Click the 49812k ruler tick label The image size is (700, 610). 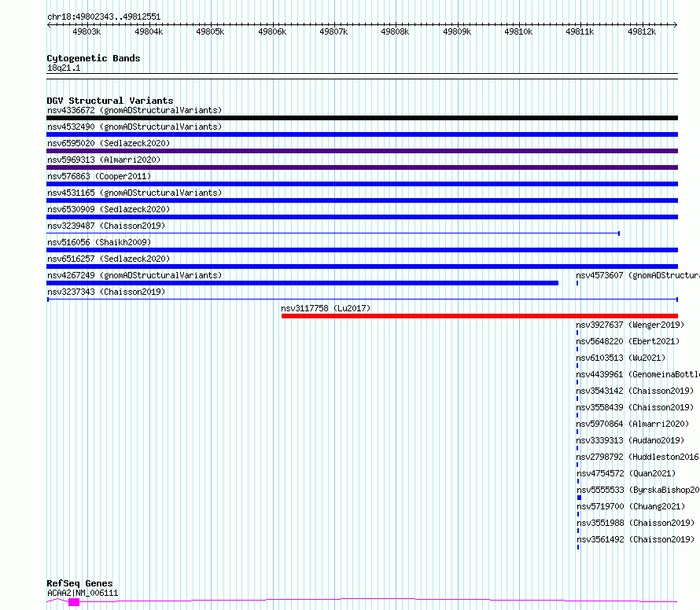pos(642,31)
